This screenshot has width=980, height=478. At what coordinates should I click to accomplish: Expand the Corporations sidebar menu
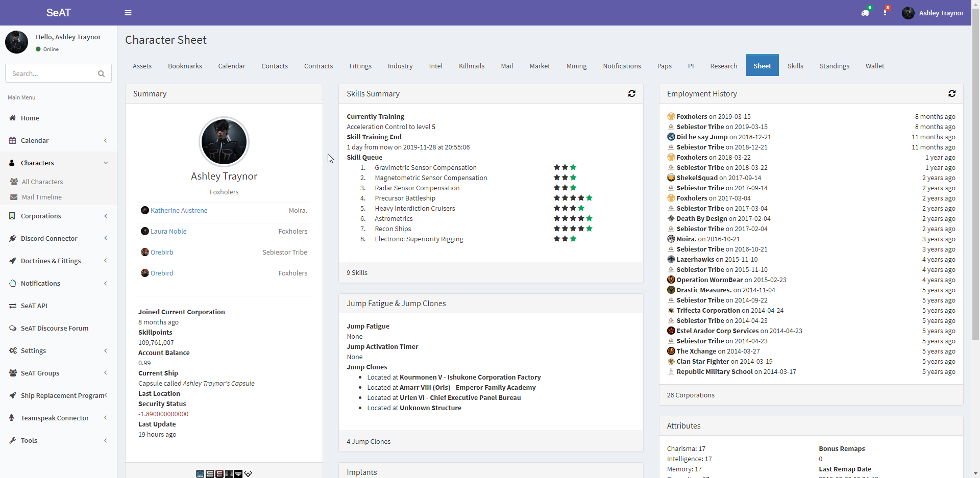tap(106, 216)
